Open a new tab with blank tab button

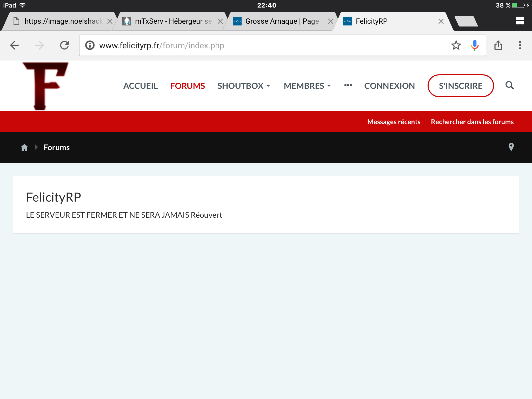point(467,21)
